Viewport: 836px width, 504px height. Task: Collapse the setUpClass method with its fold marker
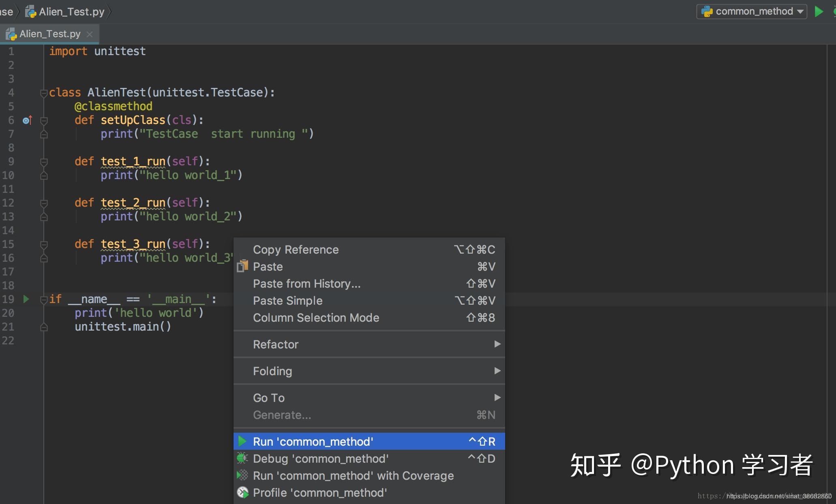coord(43,120)
